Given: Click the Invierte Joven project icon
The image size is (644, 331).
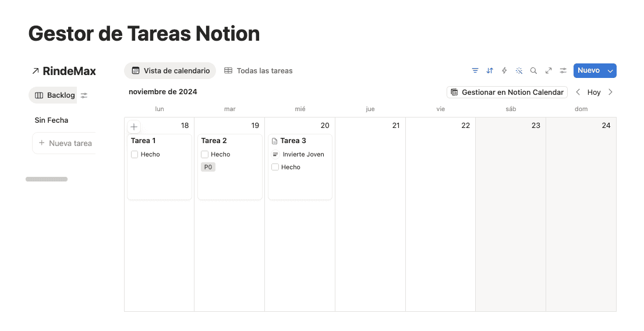Looking at the screenshot, I should (275, 154).
